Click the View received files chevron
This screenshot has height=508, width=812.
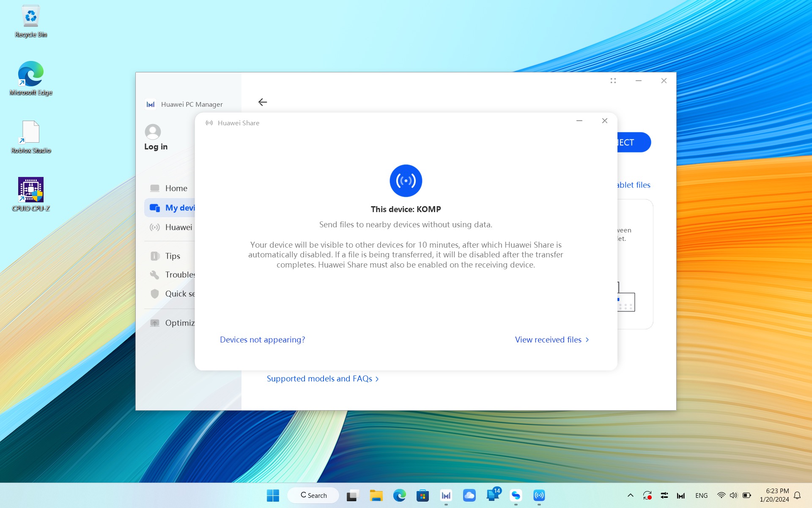pos(587,340)
